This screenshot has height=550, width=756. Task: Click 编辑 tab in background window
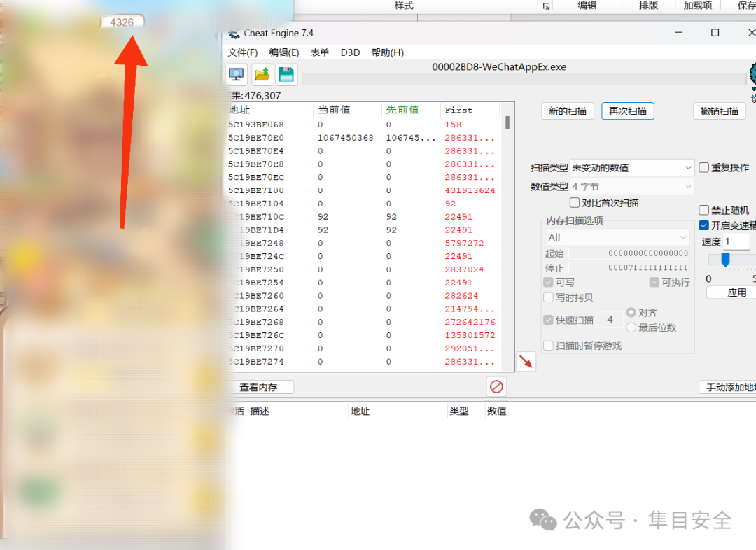click(587, 6)
